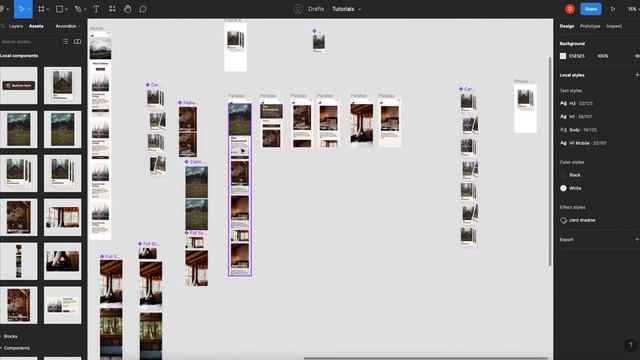This screenshot has width=640, height=360.
Task: Open the zoom percentage dropdown
Action: (633, 9)
